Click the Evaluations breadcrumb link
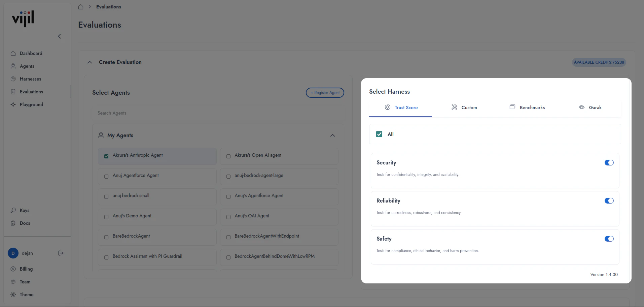644x307 pixels. 109,7
